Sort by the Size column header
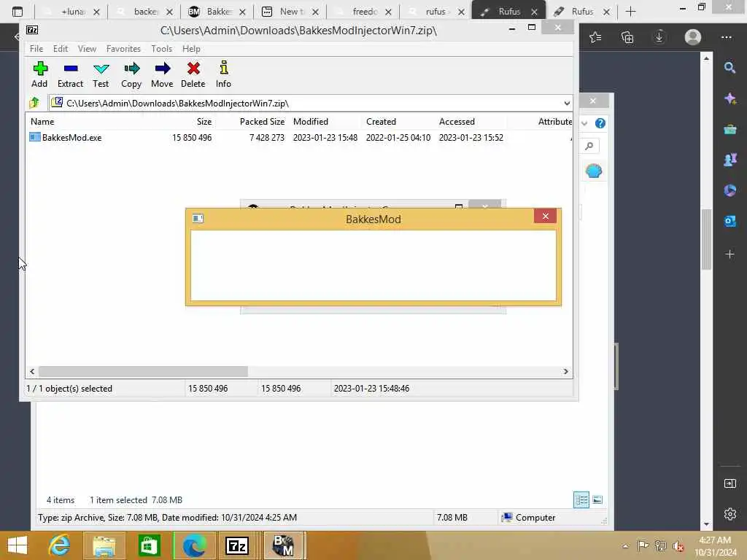 pos(204,122)
